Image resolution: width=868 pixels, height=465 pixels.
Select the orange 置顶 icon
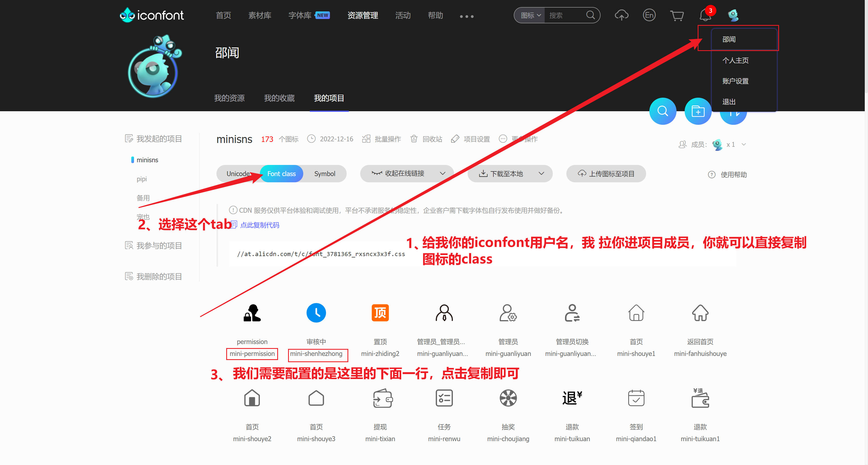[380, 313]
